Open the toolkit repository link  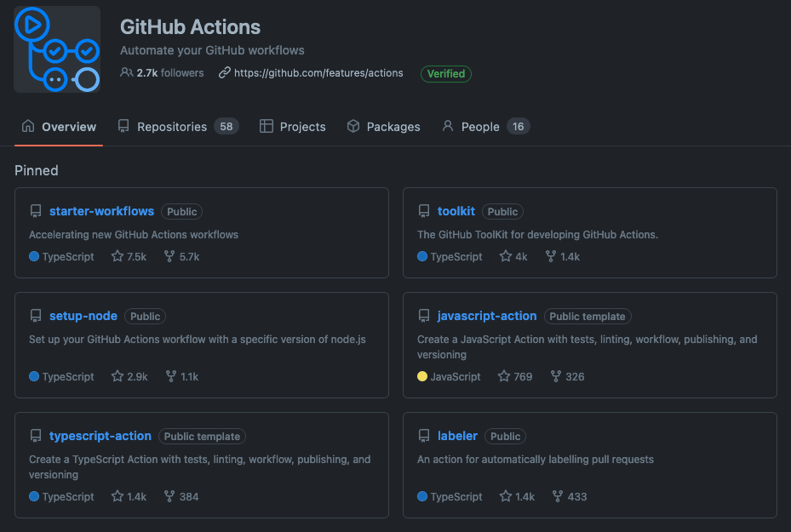point(456,211)
